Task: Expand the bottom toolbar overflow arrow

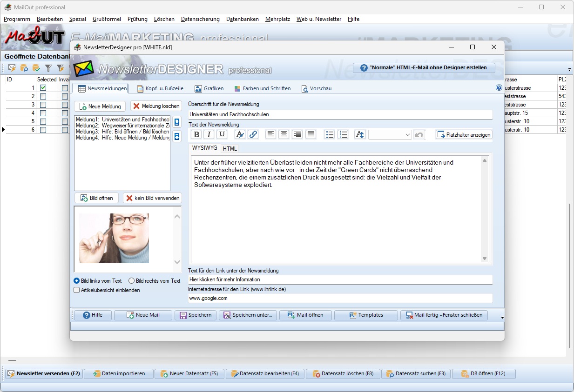Action: coord(502,317)
